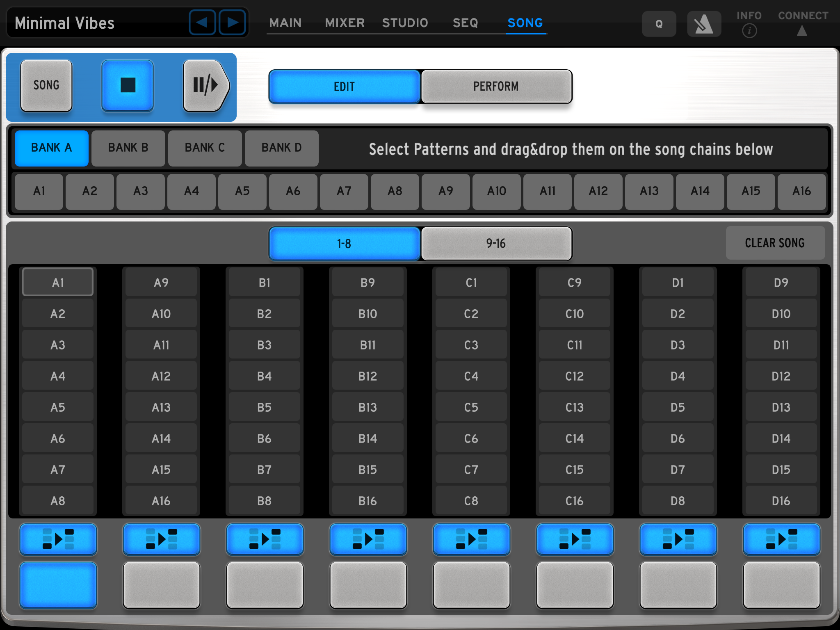Switch to the SEQ tab
The image size is (840, 630).
pos(465,23)
